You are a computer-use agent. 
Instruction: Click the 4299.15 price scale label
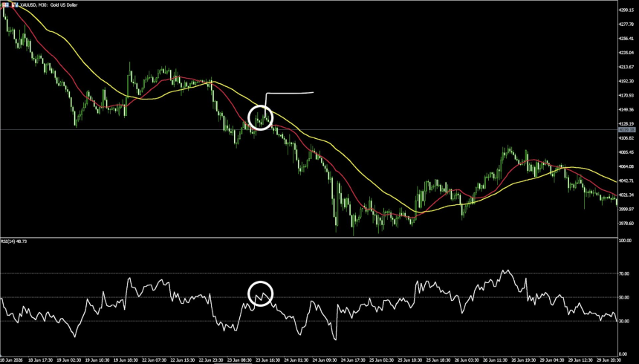tap(626, 10)
